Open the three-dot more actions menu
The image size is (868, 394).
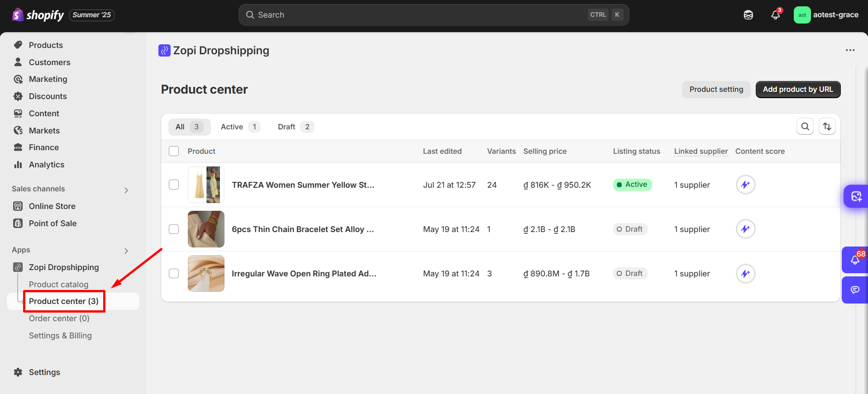(850, 50)
